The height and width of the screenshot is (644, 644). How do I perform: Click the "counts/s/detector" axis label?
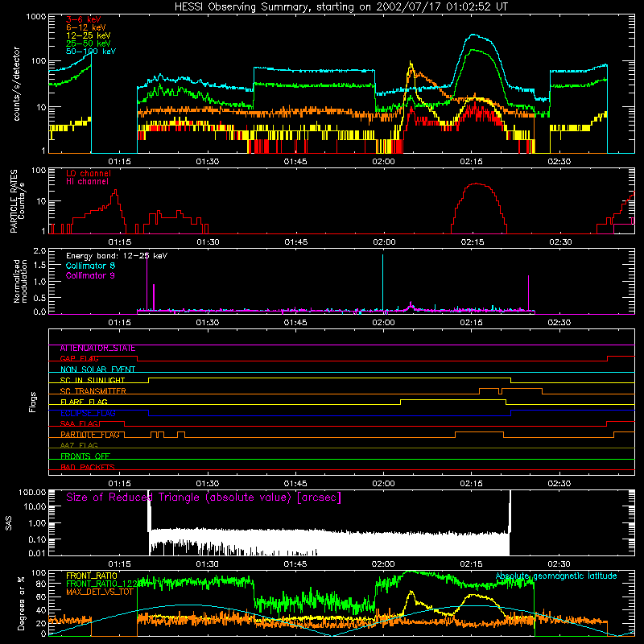(x=16, y=84)
